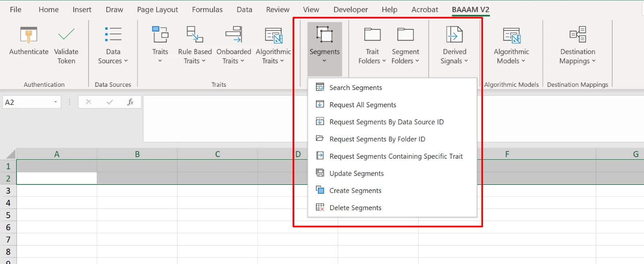Expand the Algorithmic Traits dropdown arrow
644x264 pixels.
point(282,61)
